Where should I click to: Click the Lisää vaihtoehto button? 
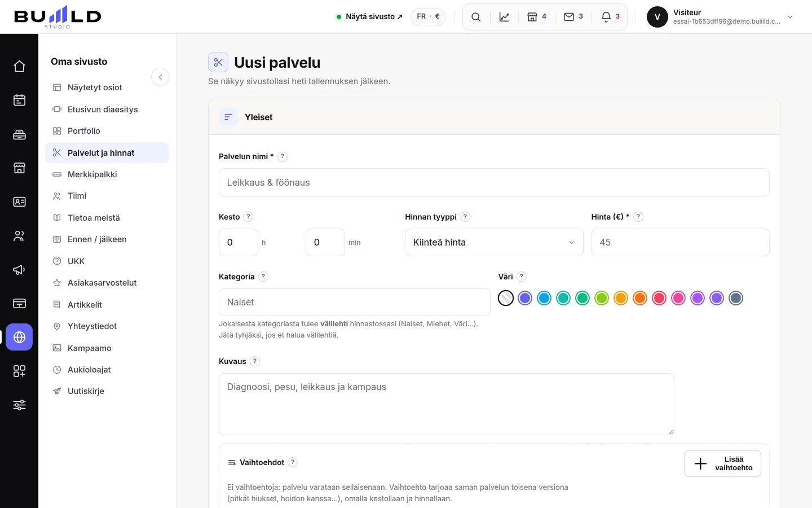[722, 463]
